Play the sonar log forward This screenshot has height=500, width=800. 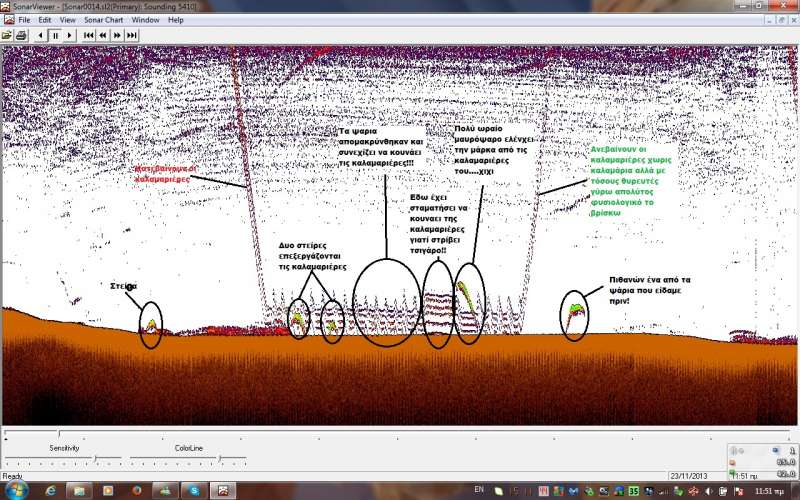(69, 35)
